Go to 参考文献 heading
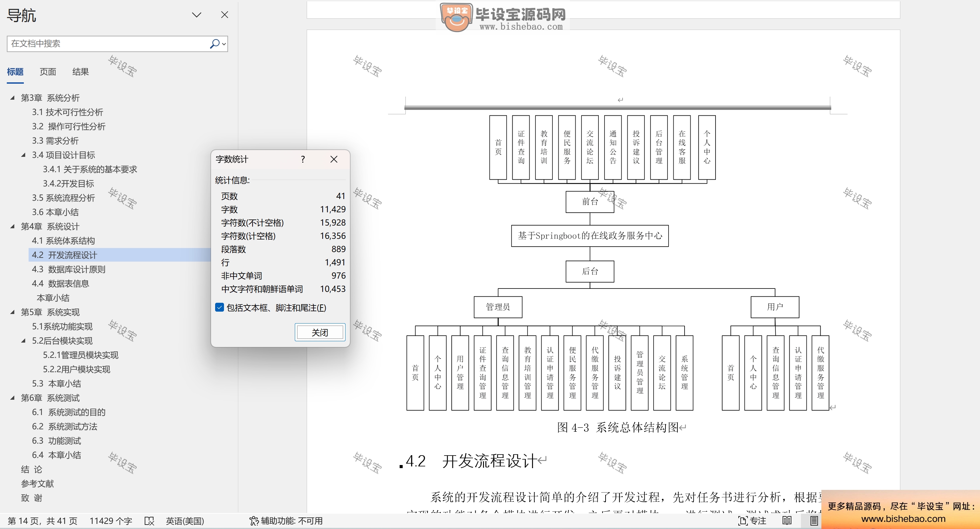Screen dimensions: 980x529 tap(37, 484)
